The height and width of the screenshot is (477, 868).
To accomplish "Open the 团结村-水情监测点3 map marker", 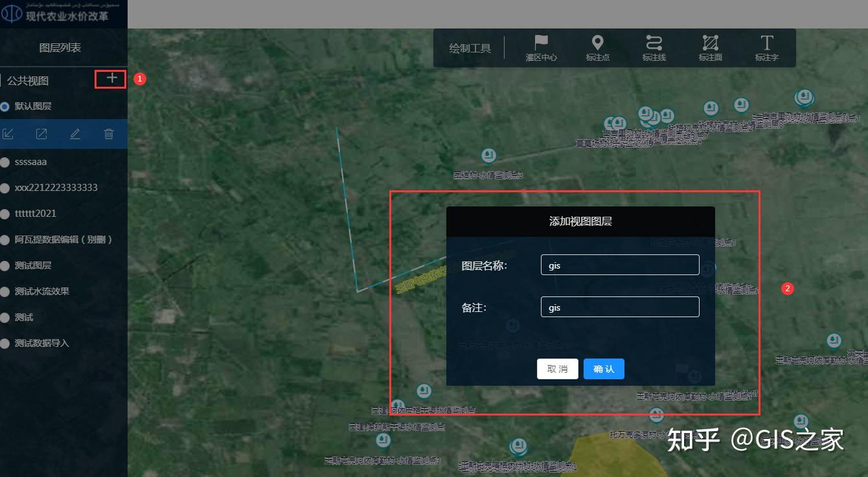I will (489, 156).
